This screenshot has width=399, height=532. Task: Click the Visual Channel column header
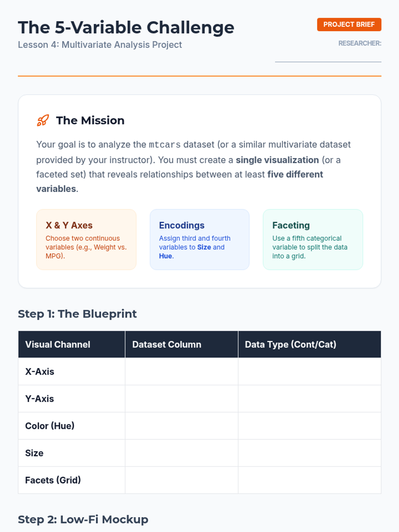point(58,344)
